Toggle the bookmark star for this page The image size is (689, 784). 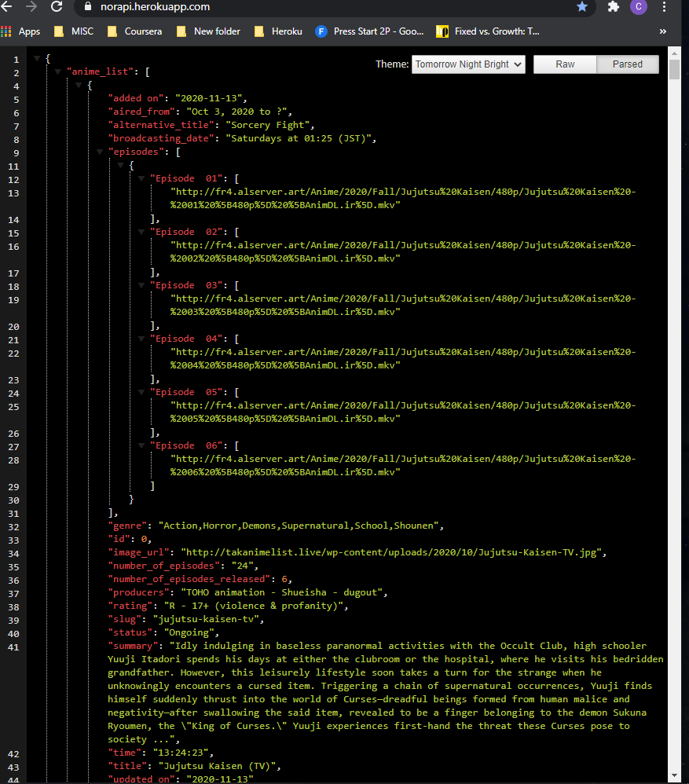[582, 6]
